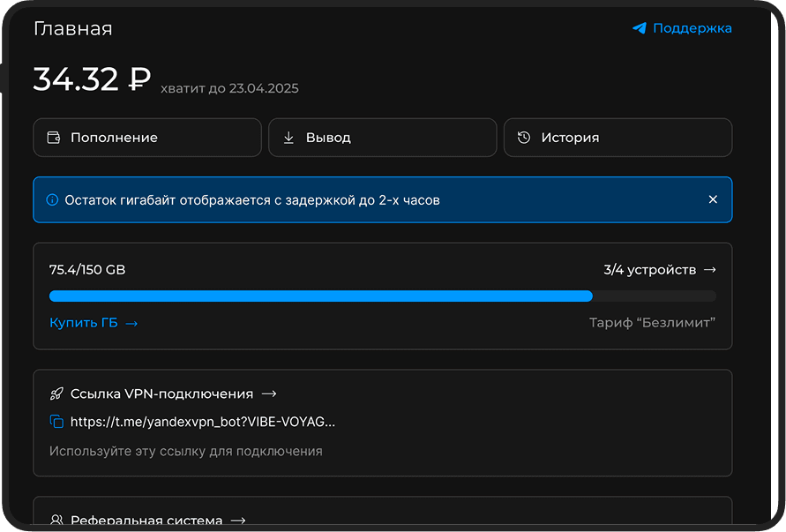
Task: Dismiss the gigabyte delay notice
Action: point(713,199)
